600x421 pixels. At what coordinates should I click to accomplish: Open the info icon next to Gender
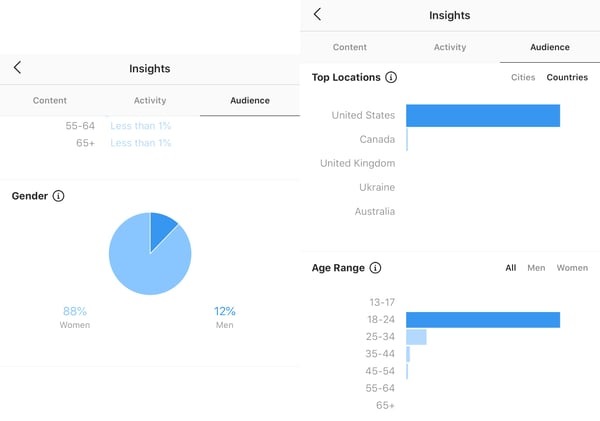[58, 196]
